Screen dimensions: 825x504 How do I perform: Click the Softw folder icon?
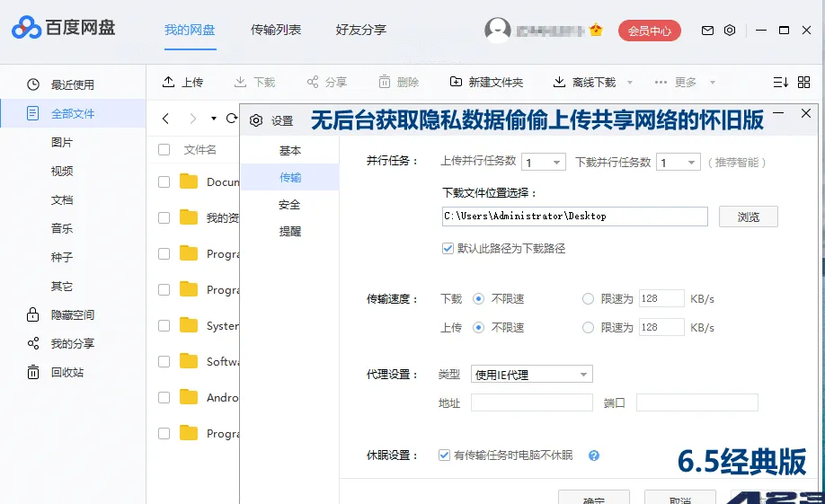189,361
